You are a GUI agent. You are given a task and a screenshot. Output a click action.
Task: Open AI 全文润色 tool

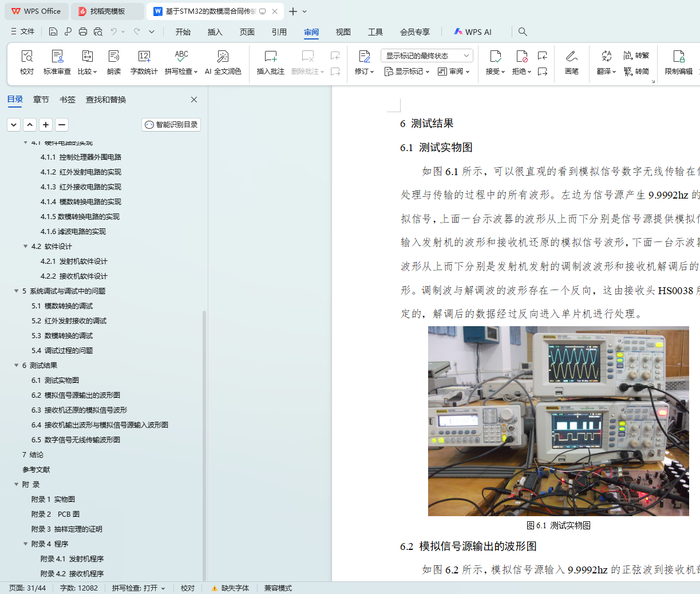(x=223, y=62)
